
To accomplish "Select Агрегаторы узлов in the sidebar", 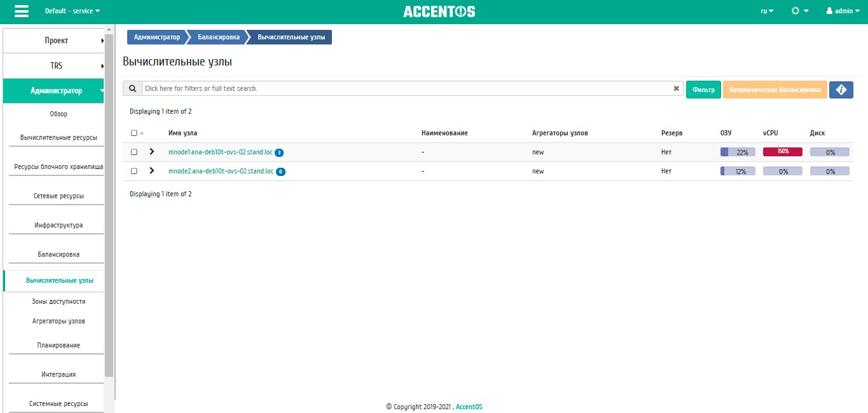I will pos(59,321).
